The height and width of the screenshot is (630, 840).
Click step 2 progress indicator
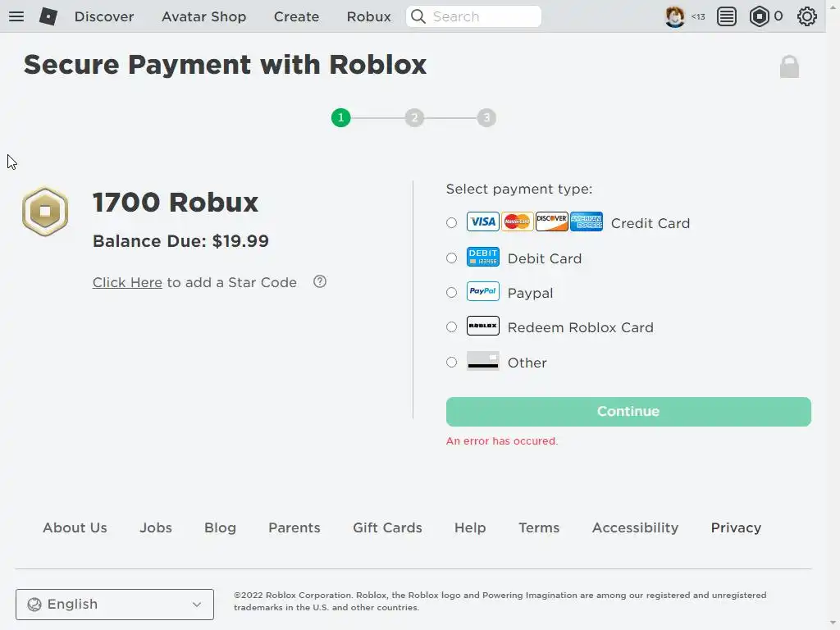pos(414,117)
